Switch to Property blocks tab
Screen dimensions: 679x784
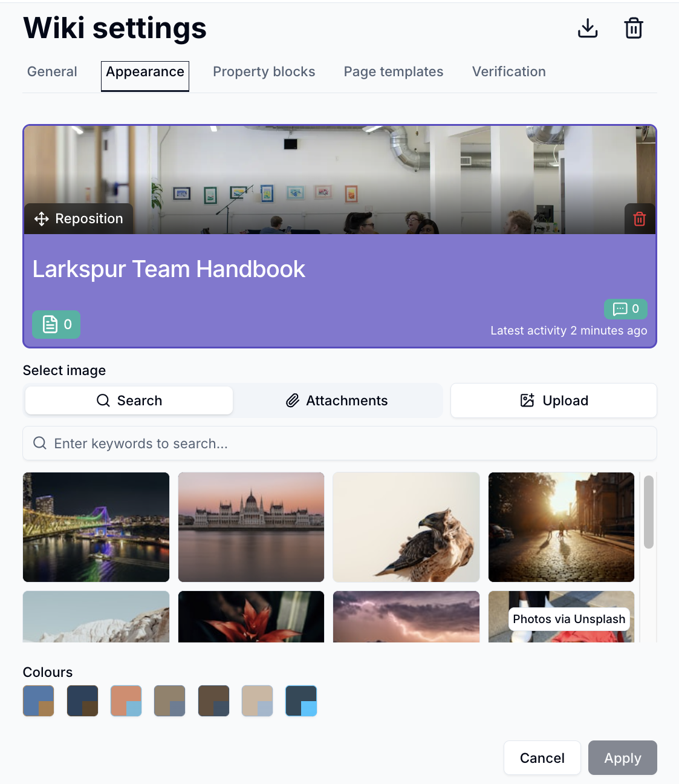264,72
